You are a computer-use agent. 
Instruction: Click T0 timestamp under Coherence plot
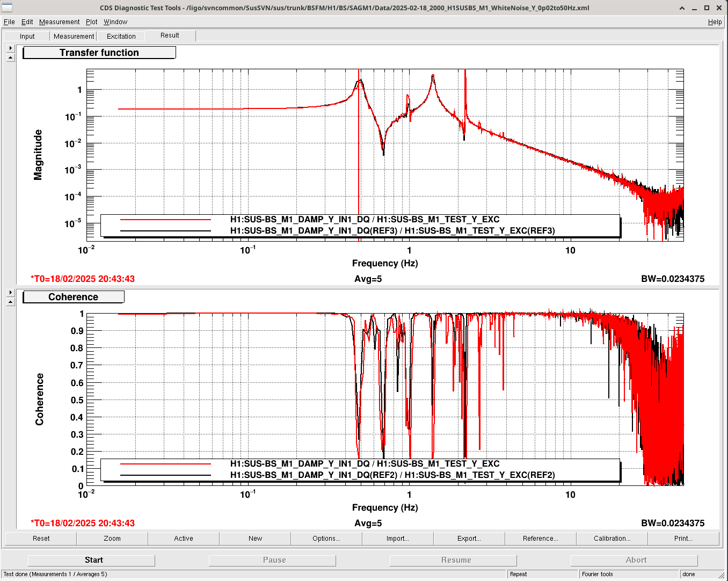pos(83,523)
